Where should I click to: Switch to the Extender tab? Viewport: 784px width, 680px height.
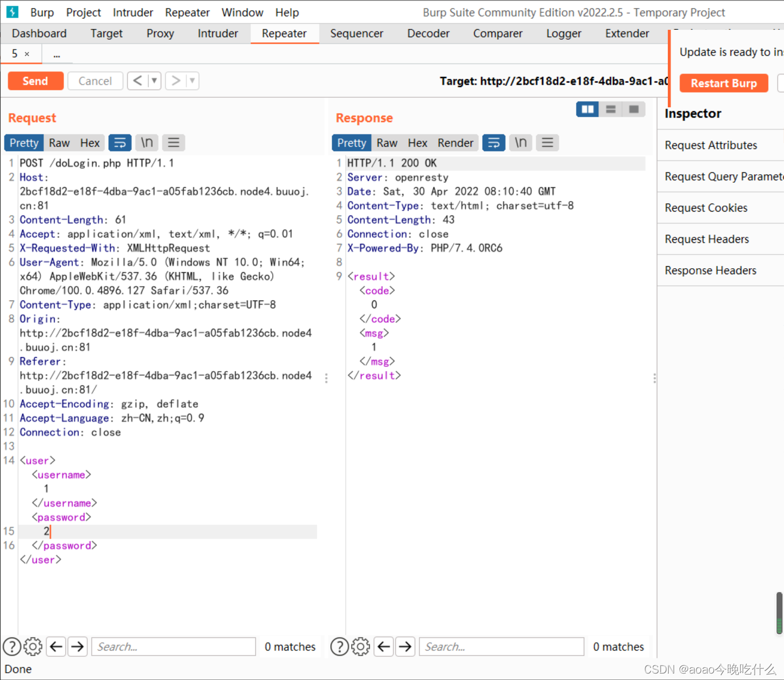(627, 33)
